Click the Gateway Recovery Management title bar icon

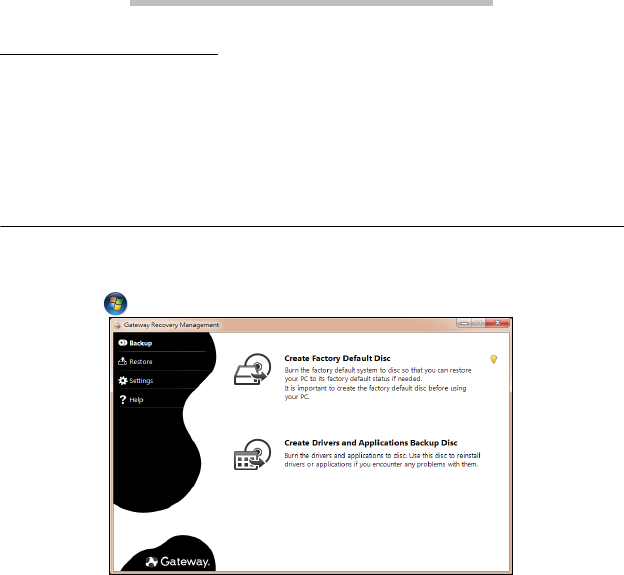(117, 325)
